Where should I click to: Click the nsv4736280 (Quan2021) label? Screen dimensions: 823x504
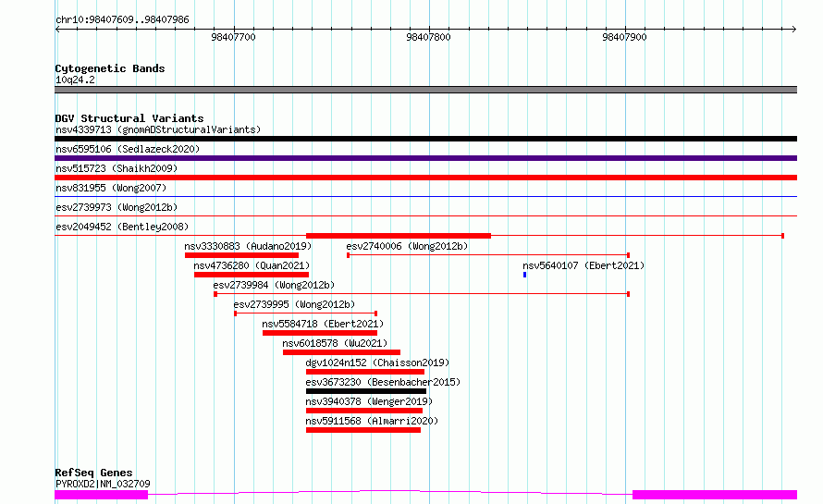tap(252, 265)
